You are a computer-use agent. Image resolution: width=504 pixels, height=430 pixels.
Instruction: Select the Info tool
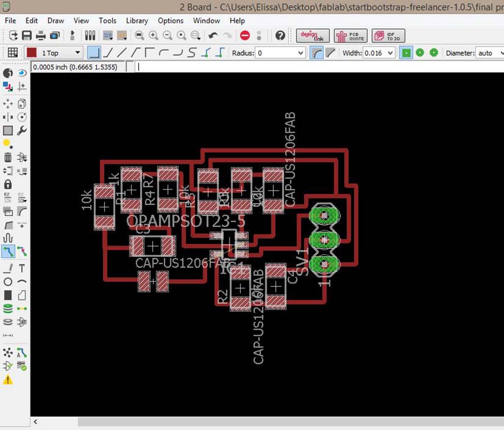(x=8, y=73)
